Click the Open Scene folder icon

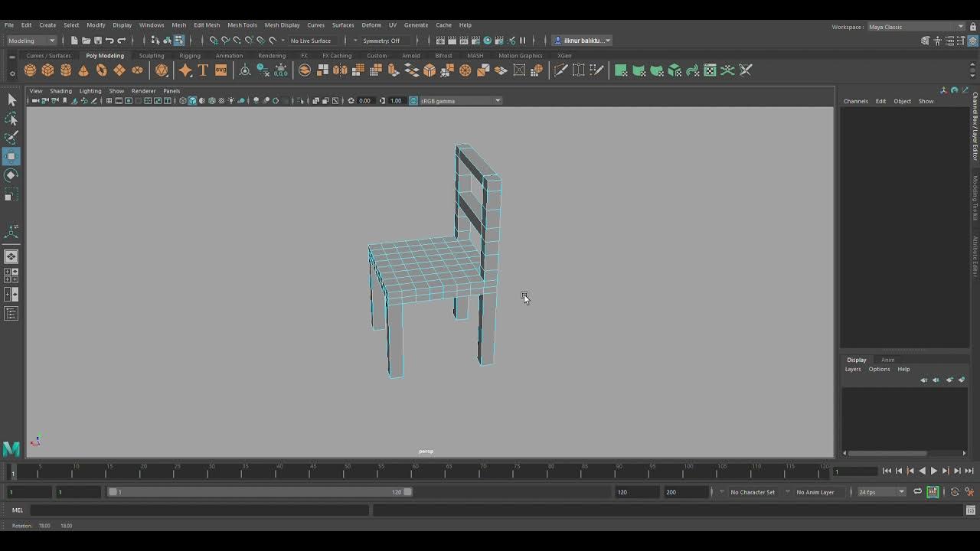click(x=86, y=41)
